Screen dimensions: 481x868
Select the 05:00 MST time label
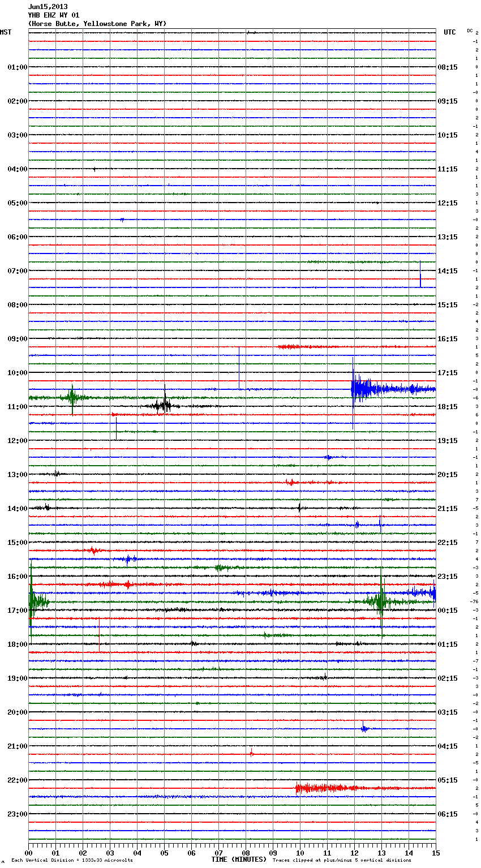coord(17,203)
